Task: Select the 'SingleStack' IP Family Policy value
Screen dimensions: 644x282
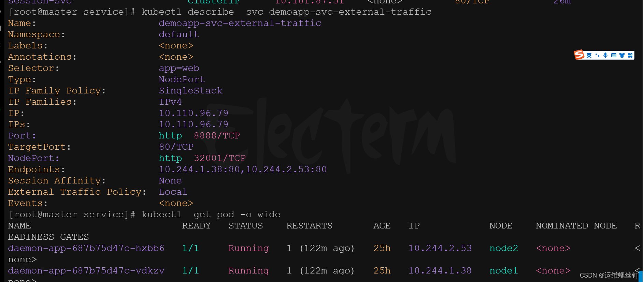Action: click(190, 91)
